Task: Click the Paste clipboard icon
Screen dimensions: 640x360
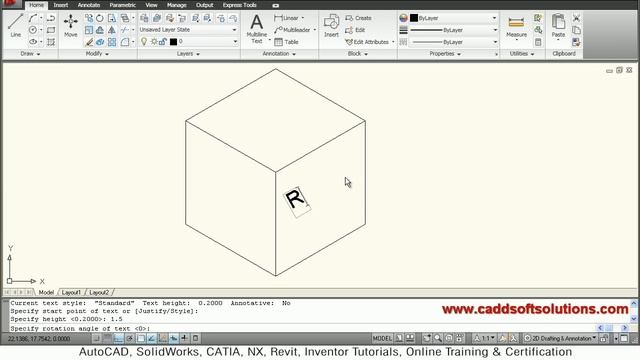Action: (558, 25)
